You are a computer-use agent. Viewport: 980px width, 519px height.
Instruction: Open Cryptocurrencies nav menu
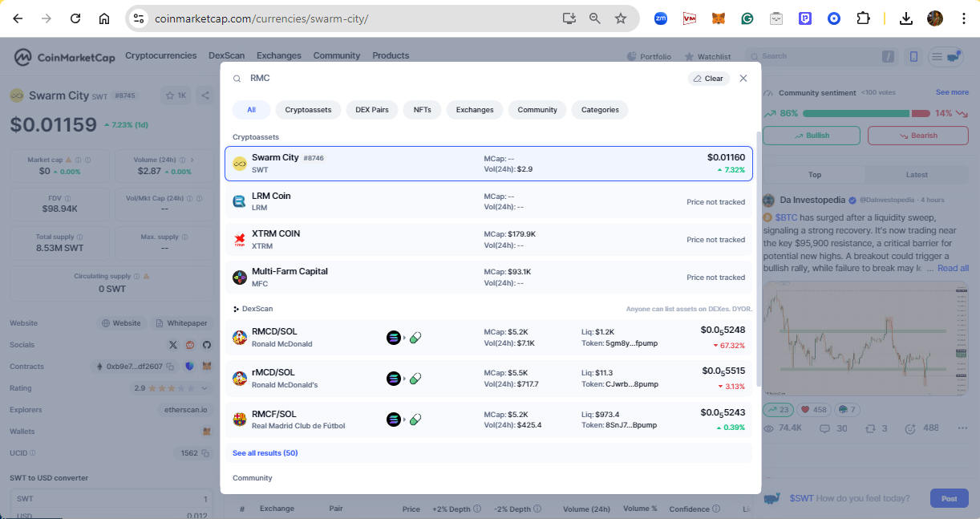coord(161,55)
